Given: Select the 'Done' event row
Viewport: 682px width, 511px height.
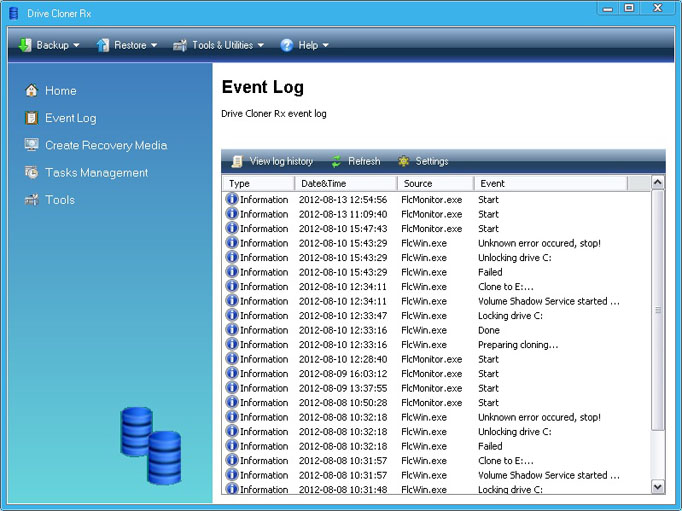Looking at the screenshot, I should click(x=437, y=330).
